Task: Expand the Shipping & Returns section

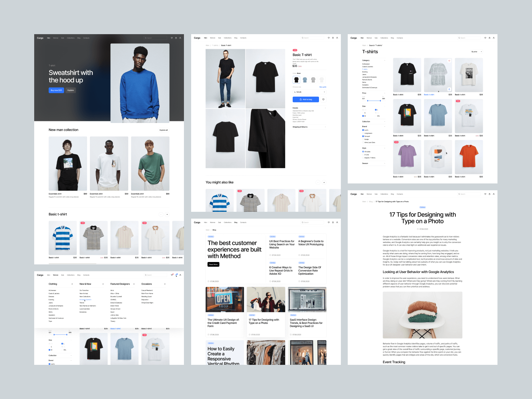Action: tap(309, 127)
